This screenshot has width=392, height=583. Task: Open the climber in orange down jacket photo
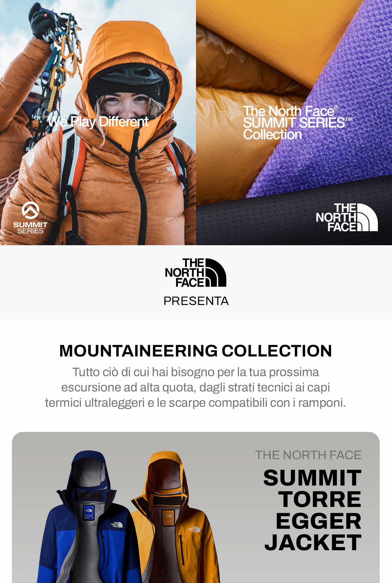[x=98, y=123]
